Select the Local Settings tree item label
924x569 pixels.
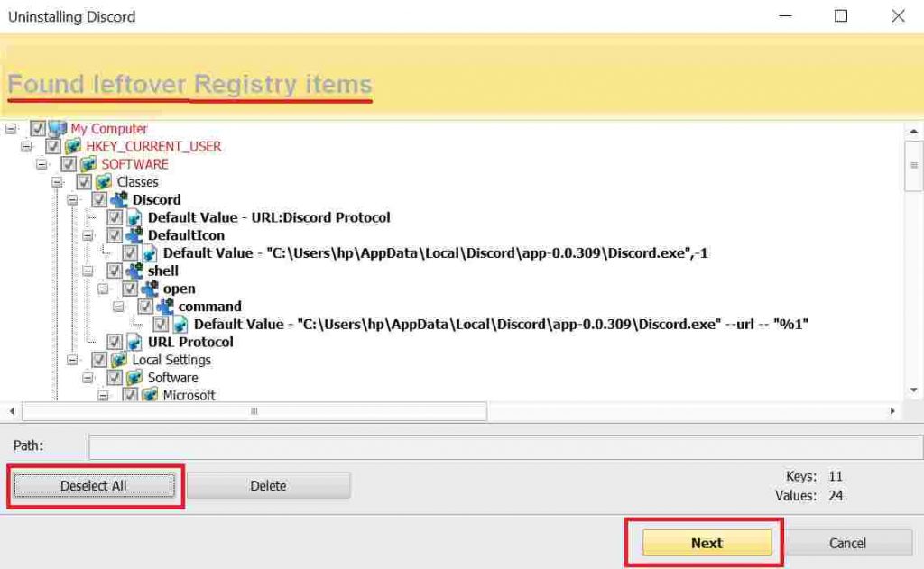171,359
